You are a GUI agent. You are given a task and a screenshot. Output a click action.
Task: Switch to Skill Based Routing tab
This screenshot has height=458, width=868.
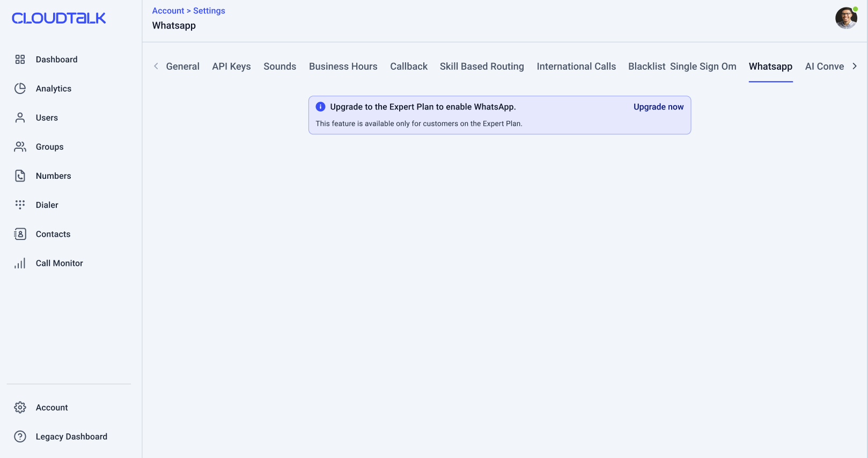tap(482, 67)
